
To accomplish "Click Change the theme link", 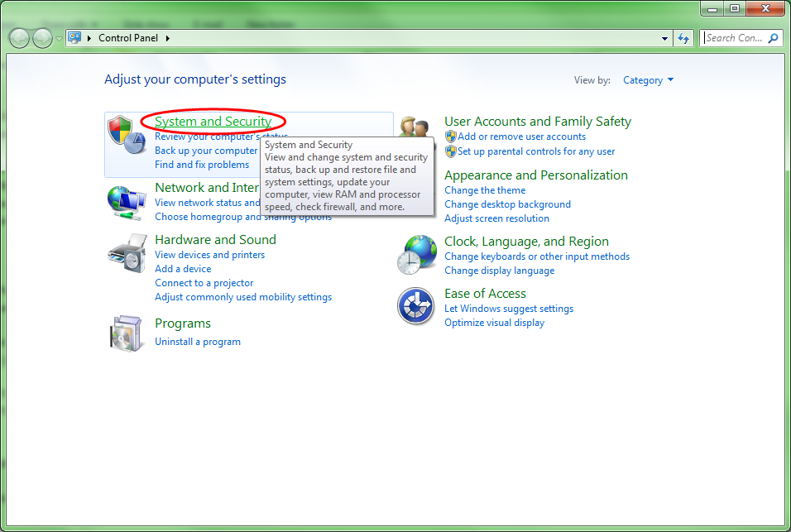I will coord(485,190).
